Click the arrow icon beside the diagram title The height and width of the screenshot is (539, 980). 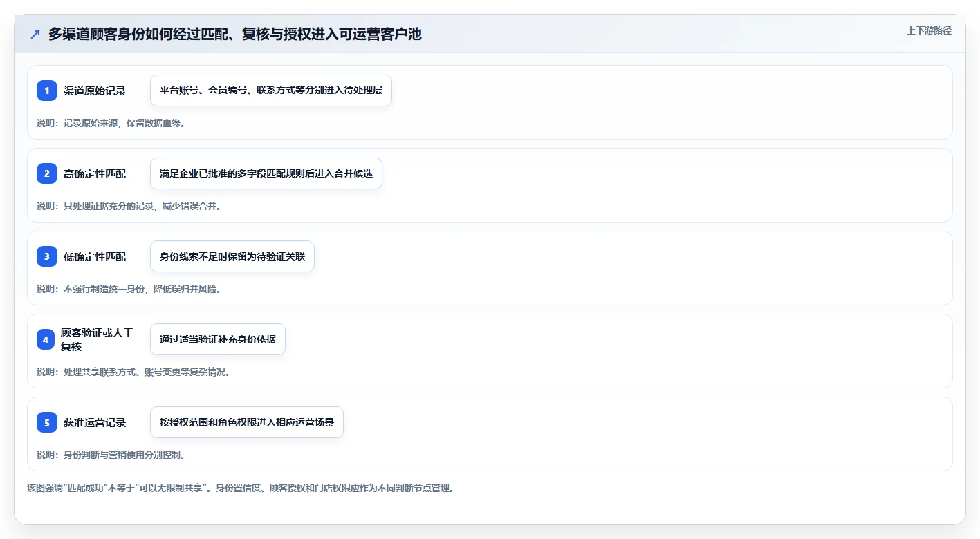pos(35,34)
